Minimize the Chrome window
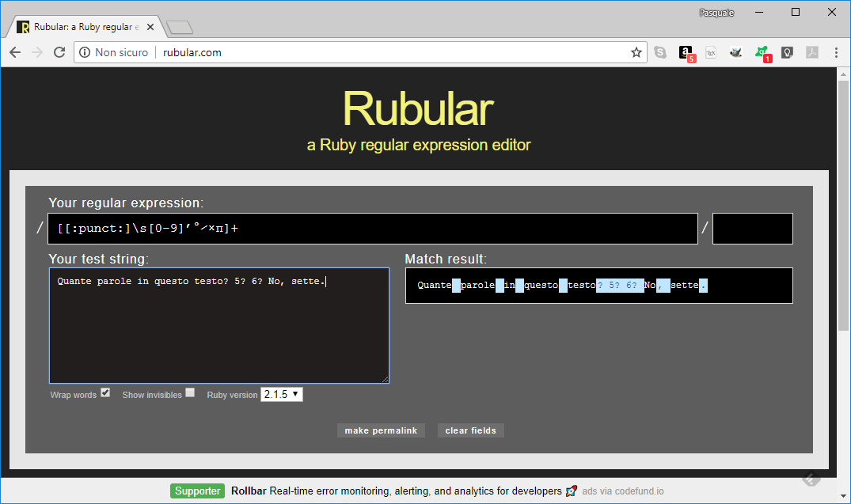This screenshot has height=504, width=851. (x=758, y=12)
